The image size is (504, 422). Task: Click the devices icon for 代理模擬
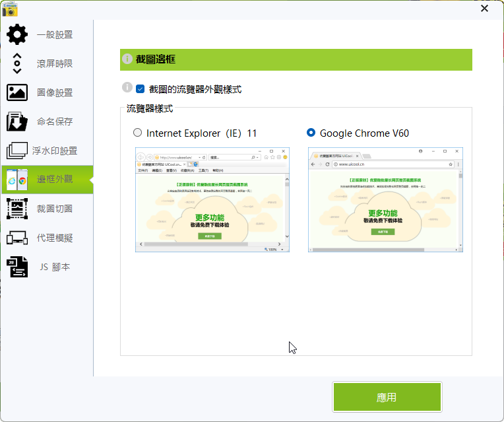click(17, 238)
